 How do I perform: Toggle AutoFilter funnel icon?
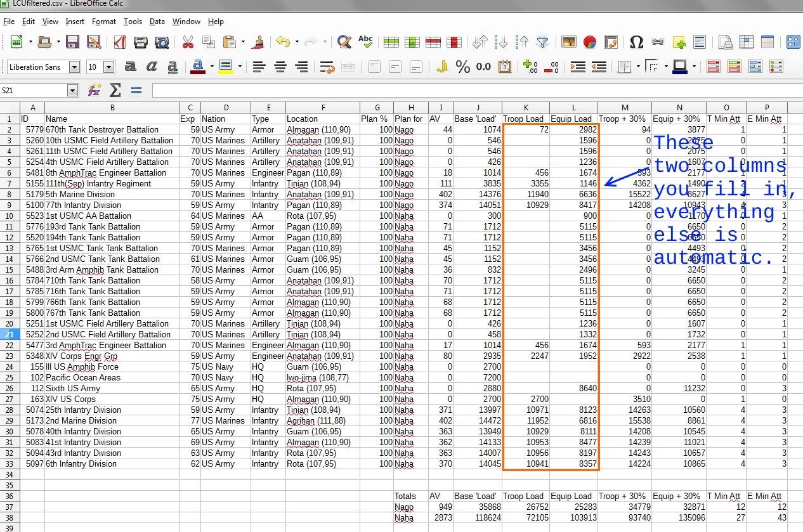click(x=543, y=42)
